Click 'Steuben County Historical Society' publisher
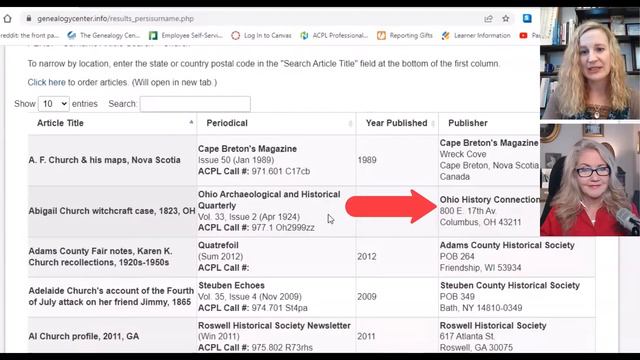Image resolution: width=640 pixels, height=360 pixels. 510,285
